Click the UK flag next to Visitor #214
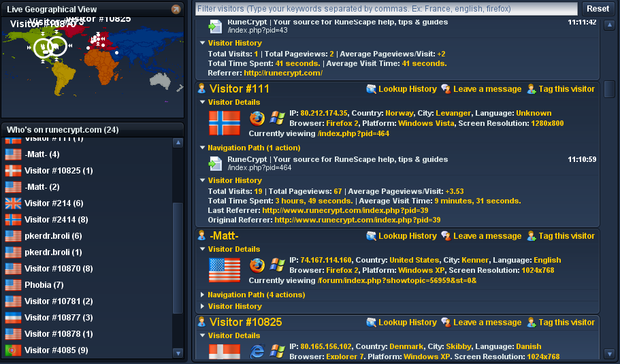 (13, 203)
